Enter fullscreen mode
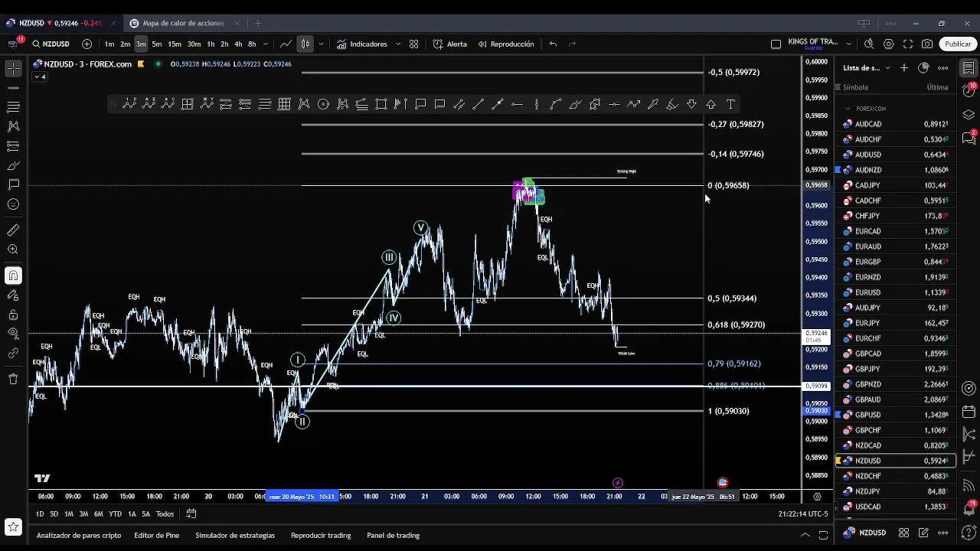Image resolution: width=980 pixels, height=551 pixels. 908,44
